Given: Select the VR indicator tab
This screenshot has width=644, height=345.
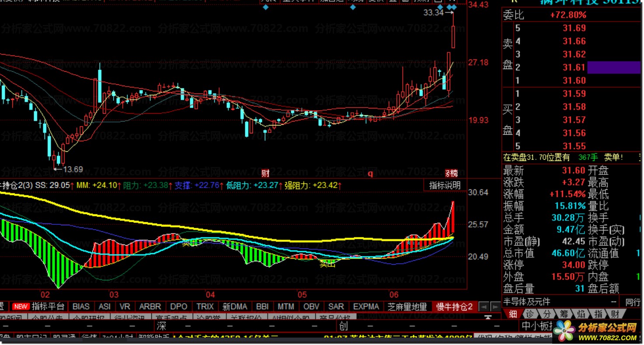Looking at the screenshot, I should tap(125, 307).
